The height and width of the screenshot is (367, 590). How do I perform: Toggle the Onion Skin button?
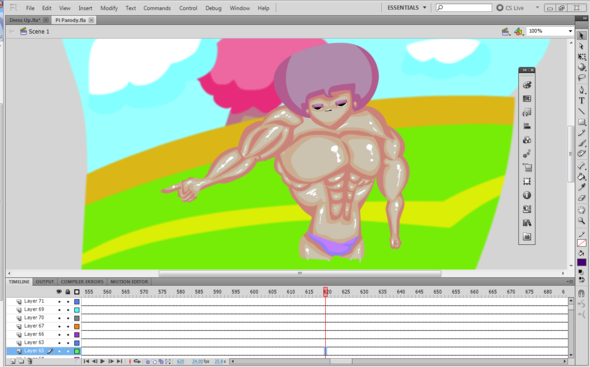click(x=148, y=361)
